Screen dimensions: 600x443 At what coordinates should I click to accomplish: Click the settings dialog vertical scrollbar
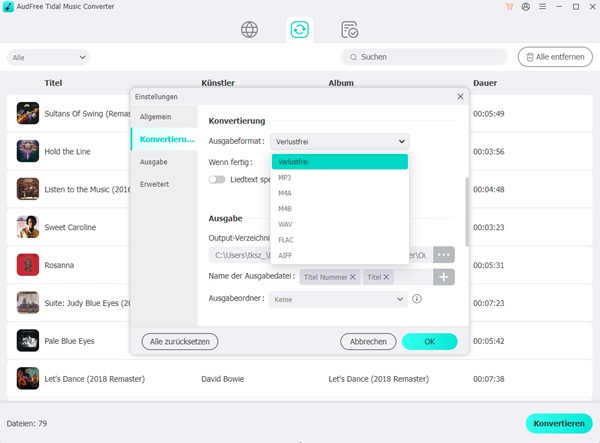(467, 212)
